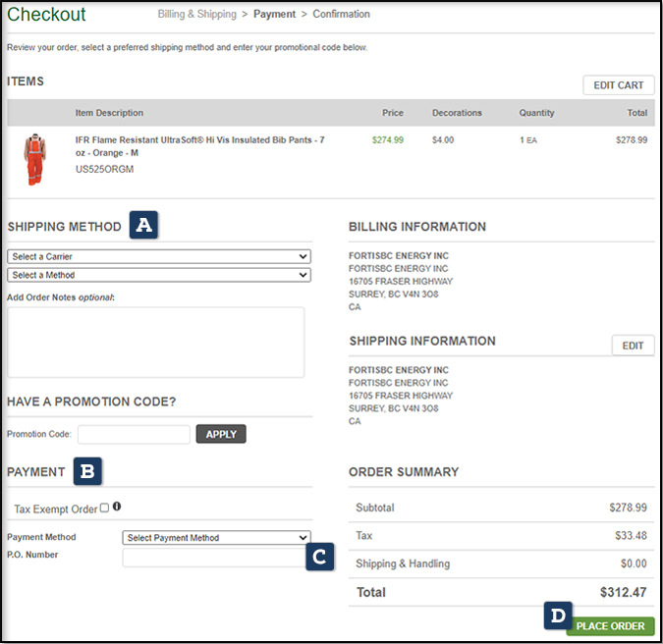Click the green Place Order button
Screen dimensions: 663x644
[x=610, y=625]
